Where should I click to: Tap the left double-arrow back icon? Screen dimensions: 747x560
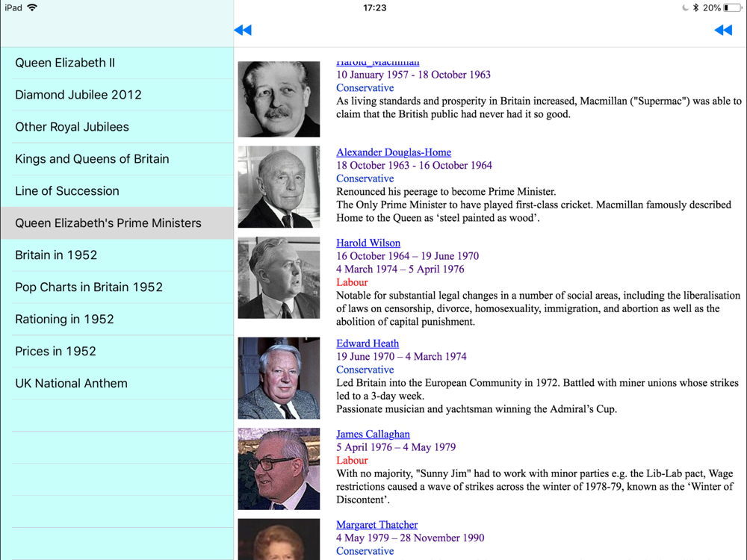pos(243,30)
